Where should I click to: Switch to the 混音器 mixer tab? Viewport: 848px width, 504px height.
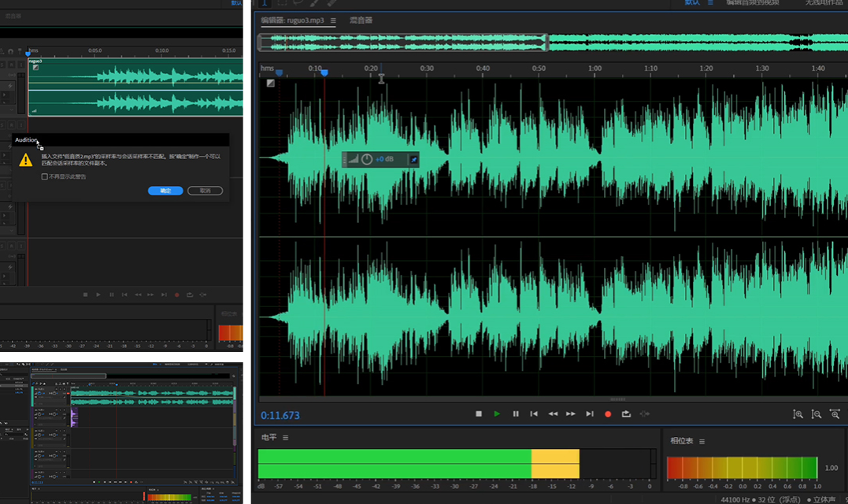(x=361, y=20)
